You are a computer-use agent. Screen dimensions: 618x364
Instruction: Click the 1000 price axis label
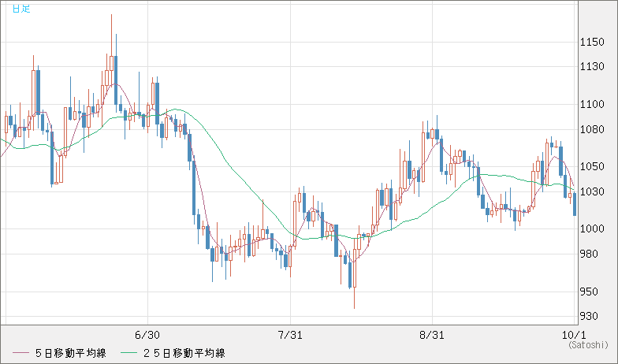pos(592,228)
